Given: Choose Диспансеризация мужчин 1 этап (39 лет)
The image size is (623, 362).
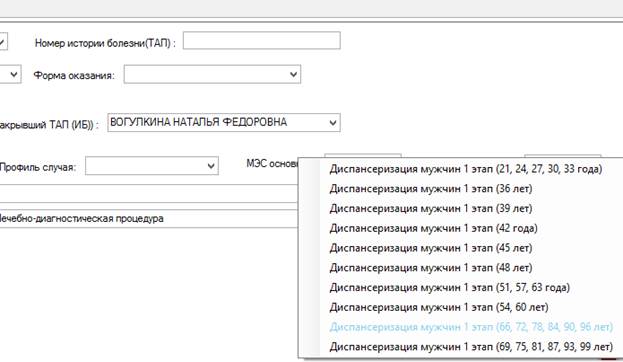Looking at the screenshot, I should (430, 208).
